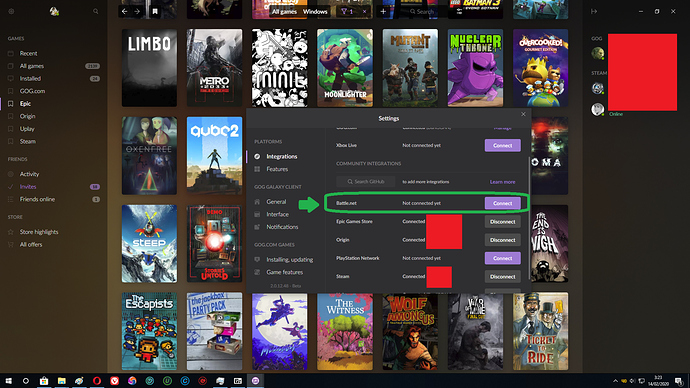Close the Settings dialog

523,114
